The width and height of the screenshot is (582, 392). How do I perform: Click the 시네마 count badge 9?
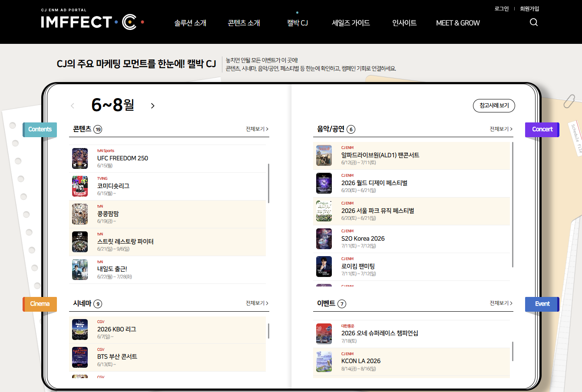[x=98, y=304]
